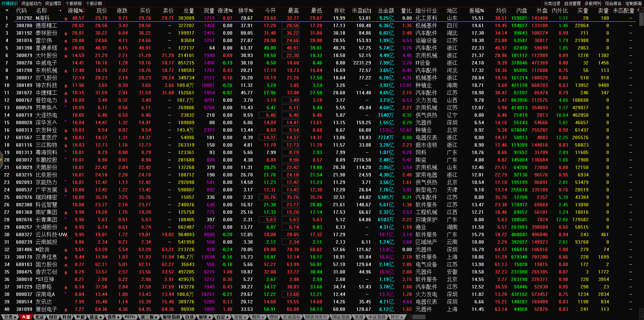The height and width of the screenshot is (320, 644).
Task: Switch to the 资金驱动力 tab
Action: [31, 3]
